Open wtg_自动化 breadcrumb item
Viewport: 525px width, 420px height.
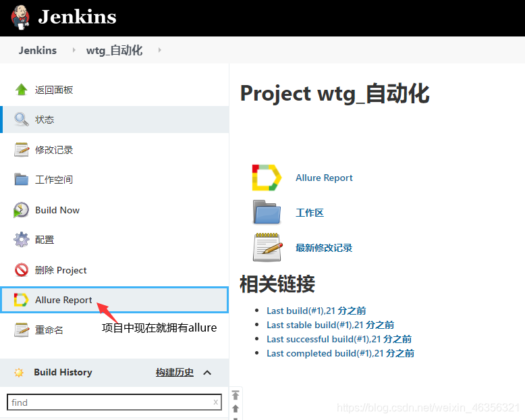coord(114,50)
